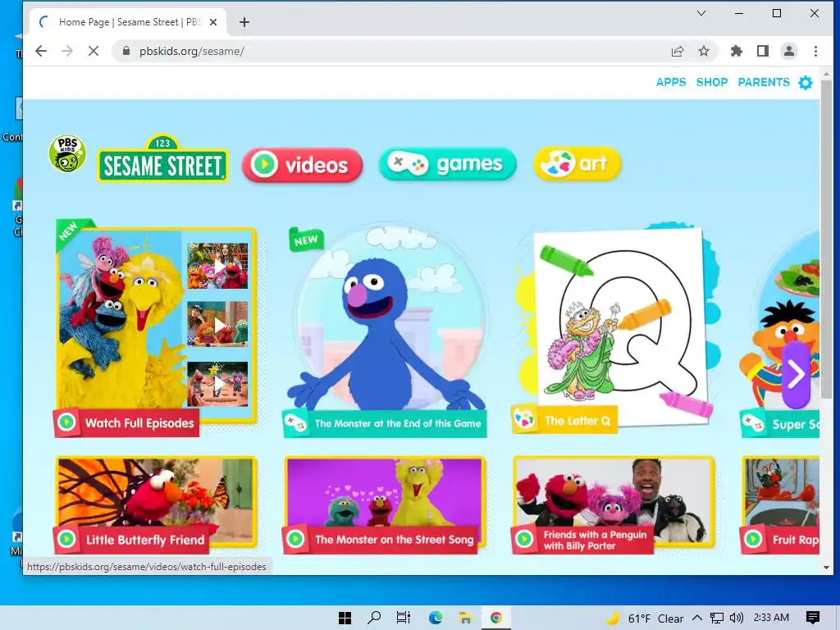
Task: Open Chrome three-dot menu
Action: (815, 51)
